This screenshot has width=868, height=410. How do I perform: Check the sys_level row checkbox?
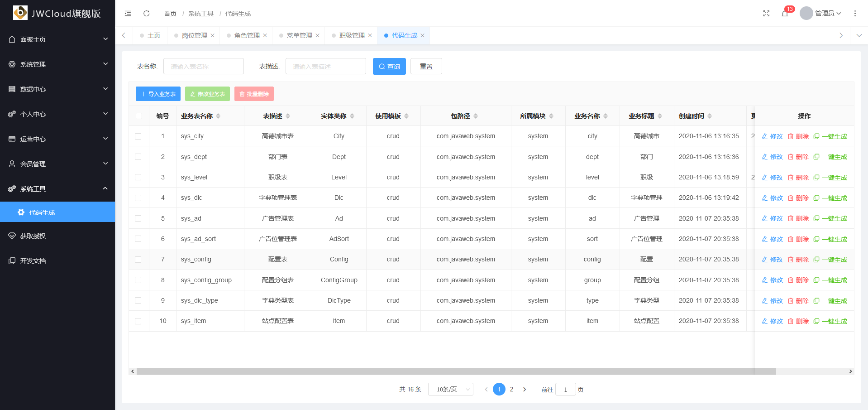click(138, 177)
